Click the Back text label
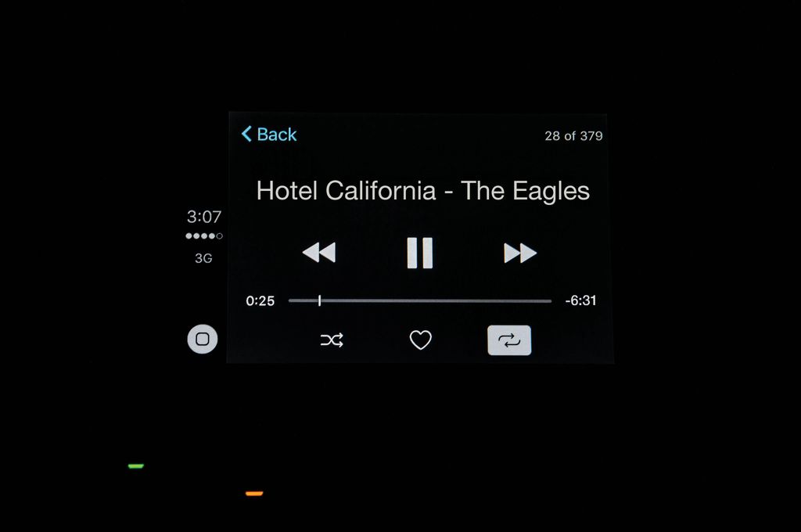The height and width of the screenshot is (532, 801). tap(276, 135)
